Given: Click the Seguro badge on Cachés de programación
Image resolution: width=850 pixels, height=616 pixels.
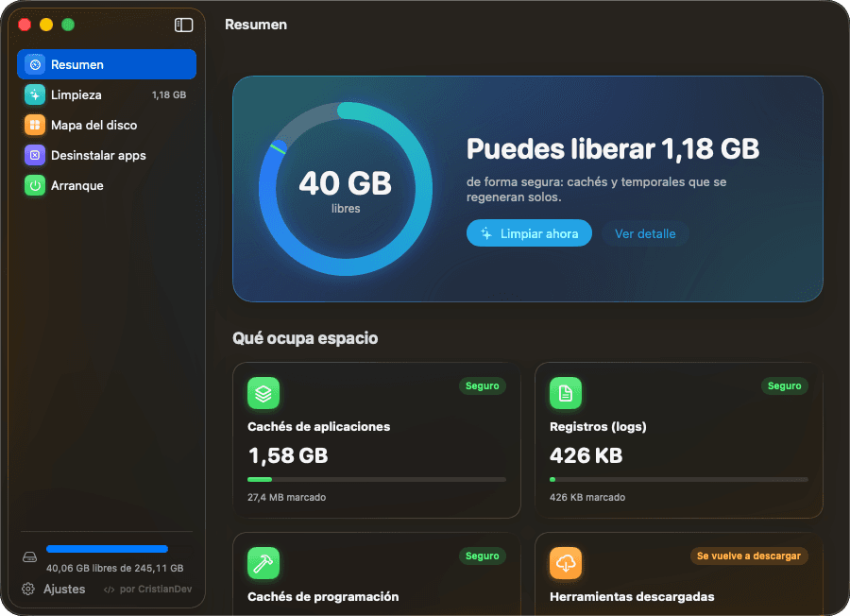Looking at the screenshot, I should point(482,556).
